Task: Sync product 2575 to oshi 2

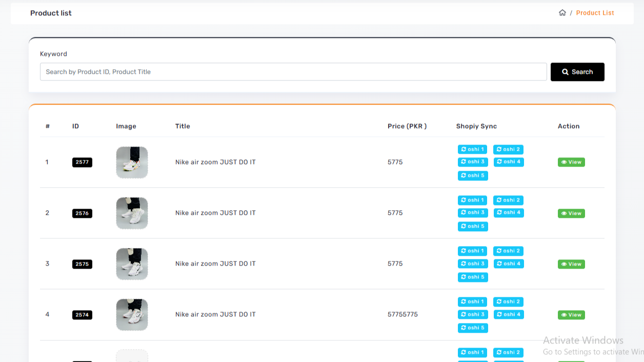Action: coord(508,251)
